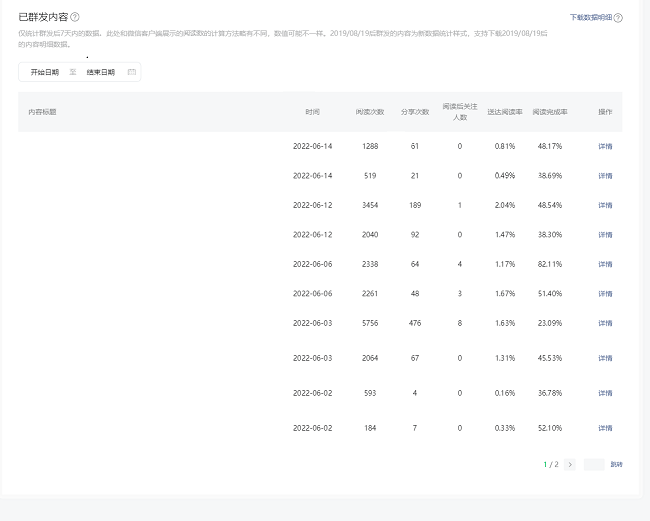Click the page number jump input box

point(594,464)
